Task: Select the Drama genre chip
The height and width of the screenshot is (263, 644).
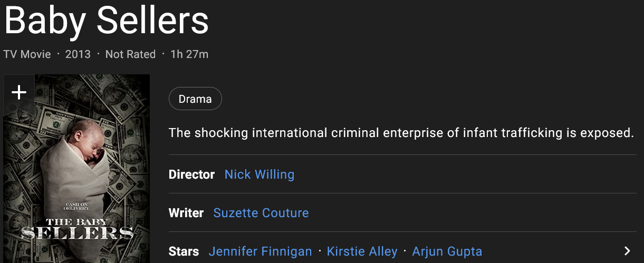Action: click(195, 99)
